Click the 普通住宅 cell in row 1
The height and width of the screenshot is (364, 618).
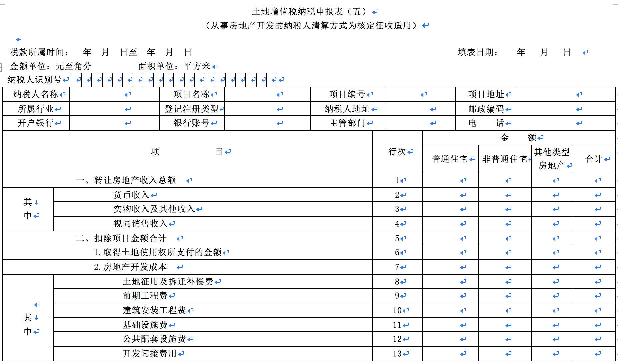point(450,180)
